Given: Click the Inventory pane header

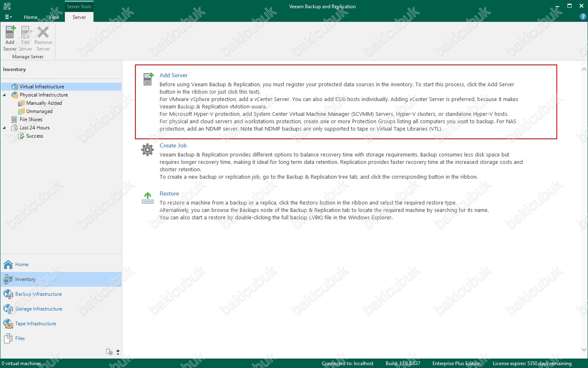Looking at the screenshot, I should (14, 69).
